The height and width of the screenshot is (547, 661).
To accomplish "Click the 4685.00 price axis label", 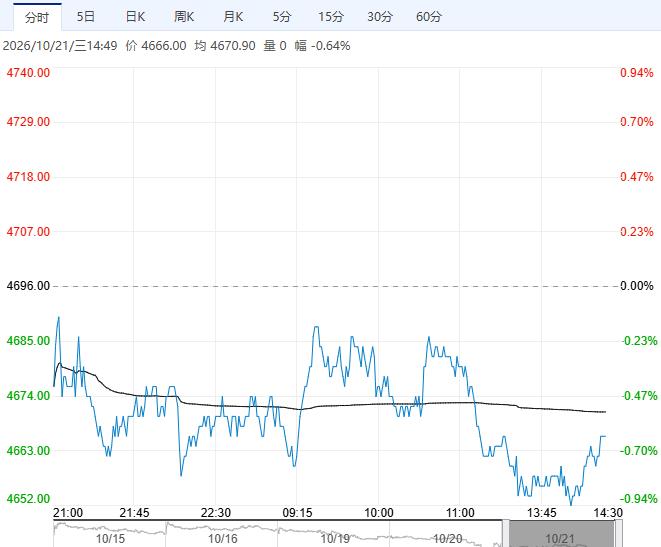I will click(x=28, y=341).
